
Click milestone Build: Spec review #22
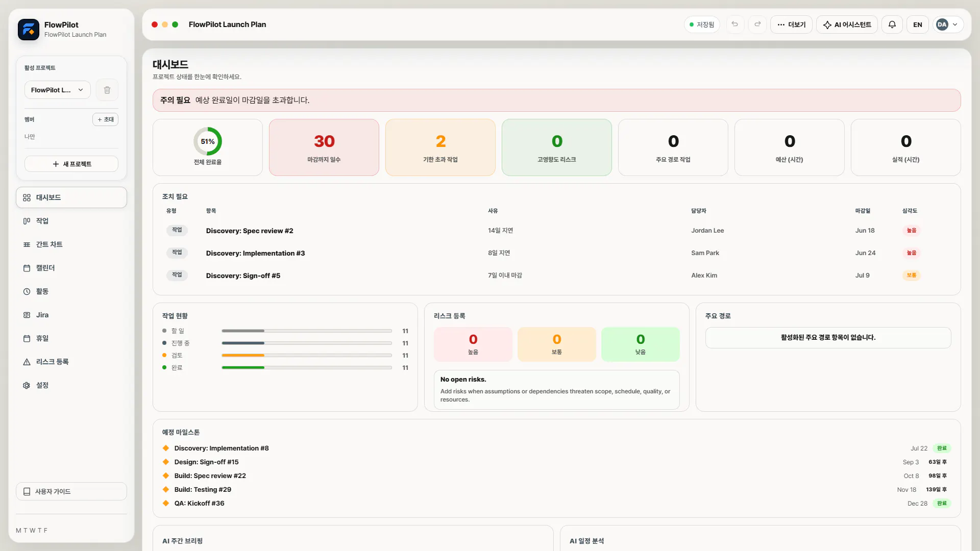[210, 476]
